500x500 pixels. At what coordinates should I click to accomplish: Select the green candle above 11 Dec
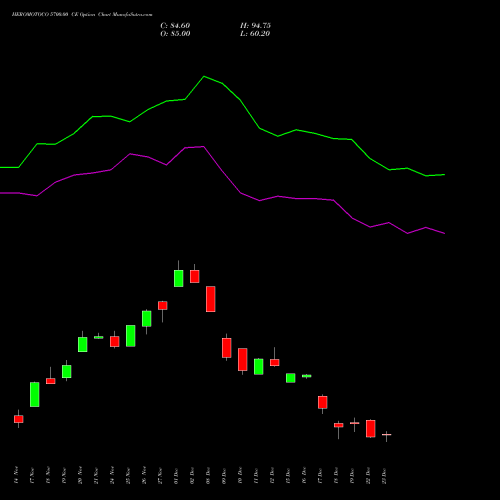coord(259,367)
